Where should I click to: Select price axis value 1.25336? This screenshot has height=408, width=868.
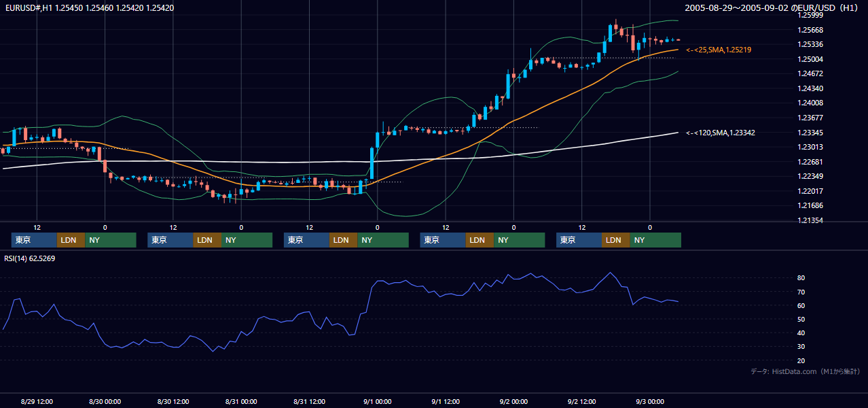point(810,44)
